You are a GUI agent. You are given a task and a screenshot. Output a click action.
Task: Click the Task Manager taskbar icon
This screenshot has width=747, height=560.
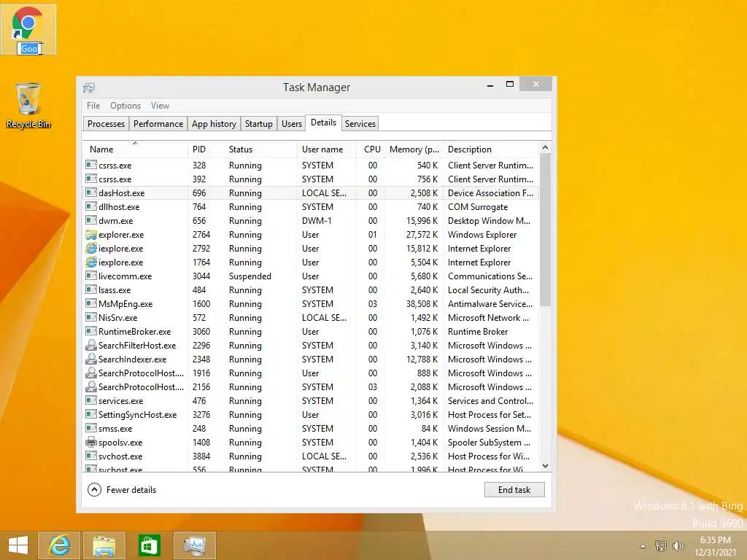coord(194,545)
